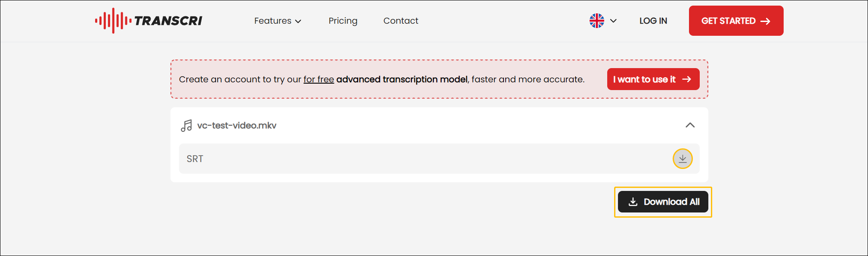Click the music note icon beside vc-test-video.mkv
The height and width of the screenshot is (256, 868).
(186, 125)
